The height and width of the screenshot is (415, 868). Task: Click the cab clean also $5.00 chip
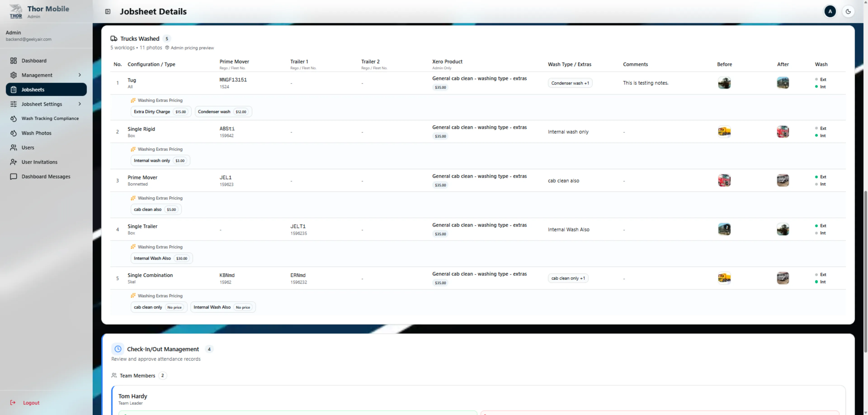click(x=156, y=210)
